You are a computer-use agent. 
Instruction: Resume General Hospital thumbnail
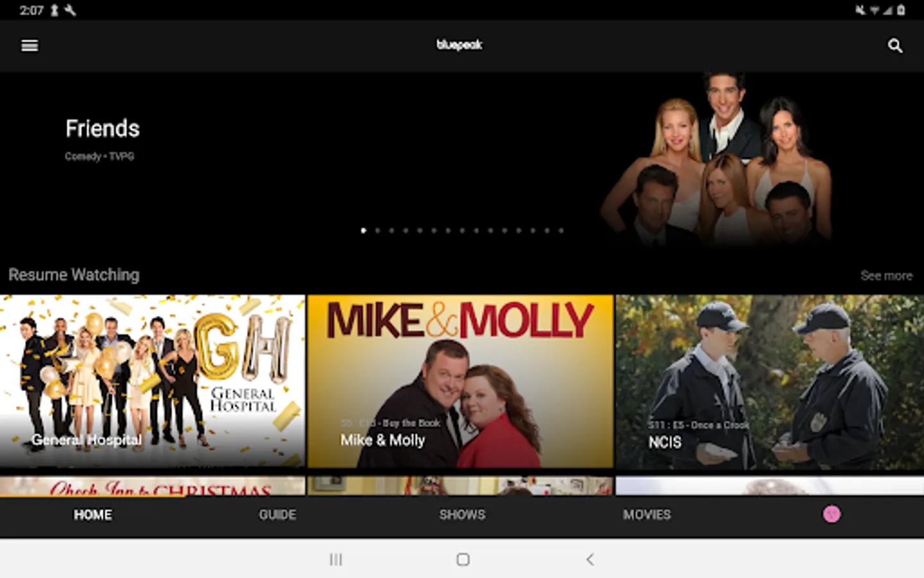coord(152,381)
